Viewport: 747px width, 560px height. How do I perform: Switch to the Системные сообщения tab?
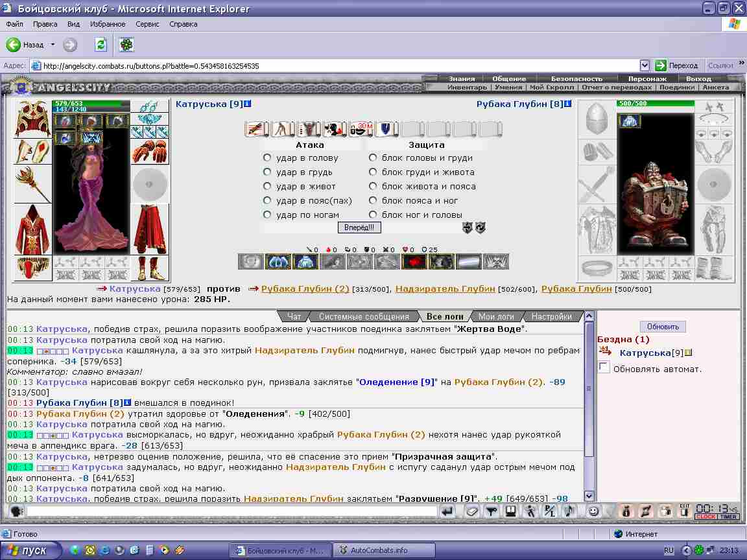[x=364, y=316]
